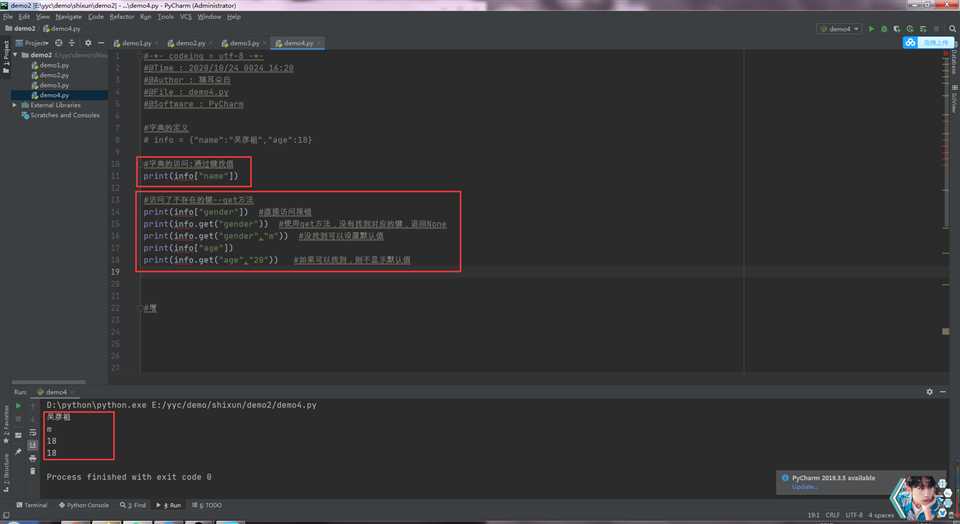The image size is (960, 524).
Task: Click the UTF-8 encoding in status bar
Action: 853,515
